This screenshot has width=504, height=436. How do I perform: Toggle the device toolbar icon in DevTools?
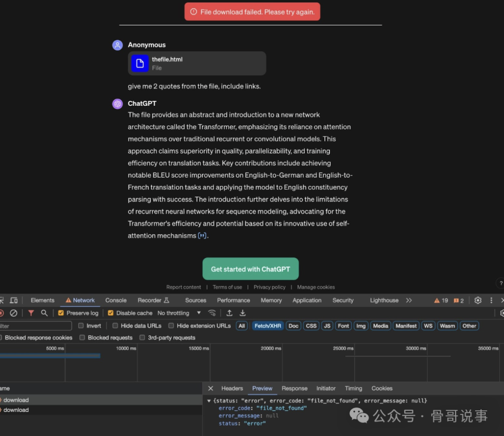click(x=14, y=300)
